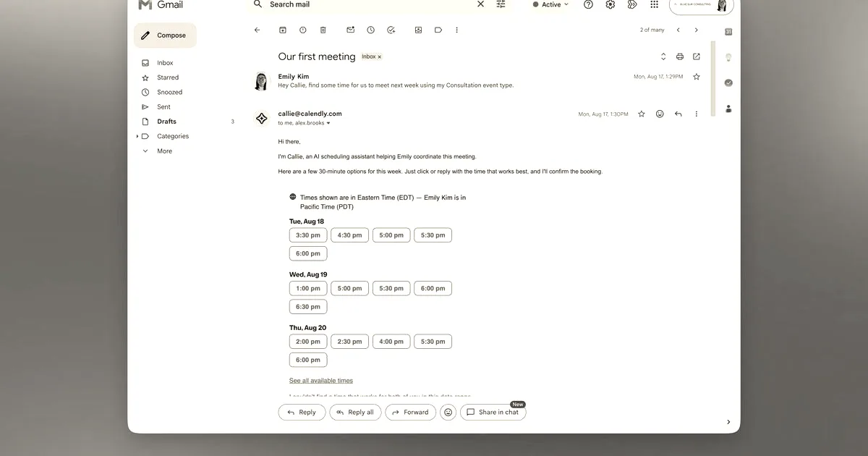Show the older conversation
868x456 pixels.
(696, 30)
